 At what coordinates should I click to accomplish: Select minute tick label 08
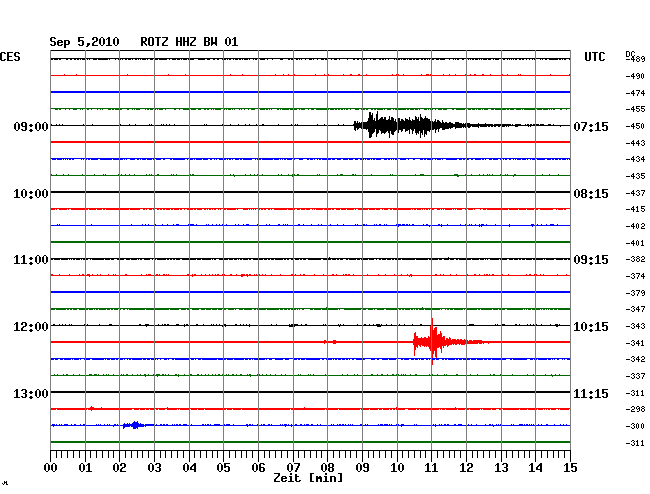(327, 468)
